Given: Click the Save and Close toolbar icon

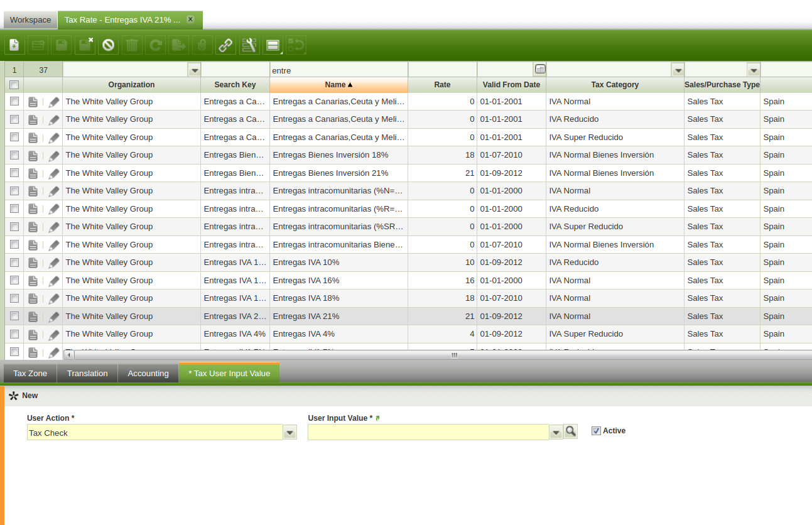Looking at the screenshot, I should point(85,45).
